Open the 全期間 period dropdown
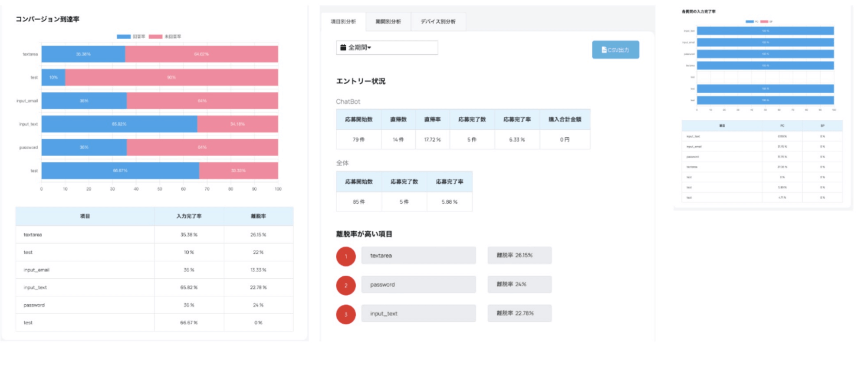The width and height of the screenshot is (868, 368). [387, 48]
